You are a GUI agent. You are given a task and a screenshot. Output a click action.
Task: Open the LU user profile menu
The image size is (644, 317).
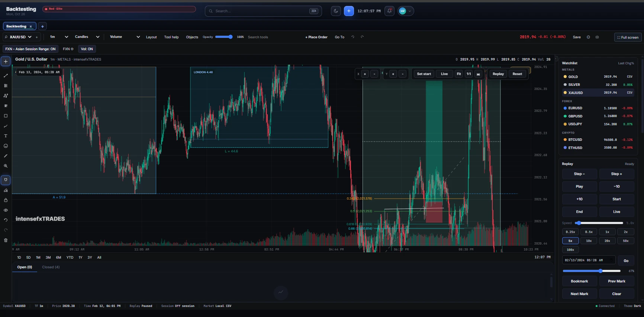406,11
